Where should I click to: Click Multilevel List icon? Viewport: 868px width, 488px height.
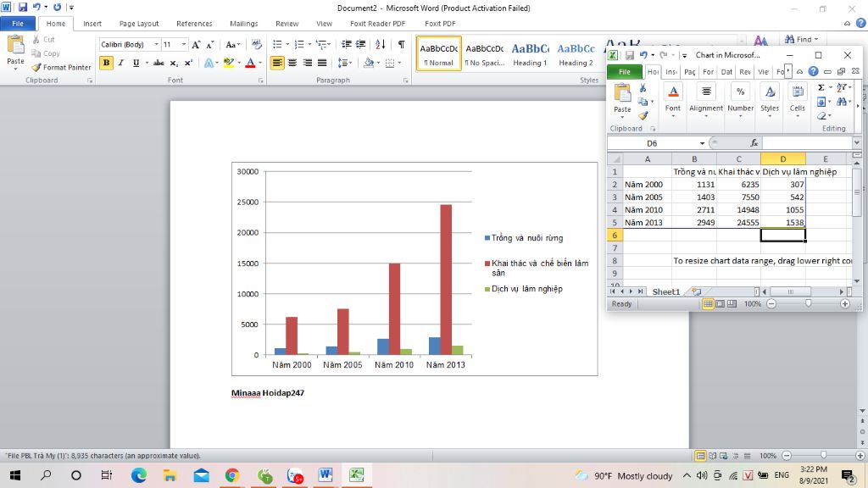coord(321,44)
